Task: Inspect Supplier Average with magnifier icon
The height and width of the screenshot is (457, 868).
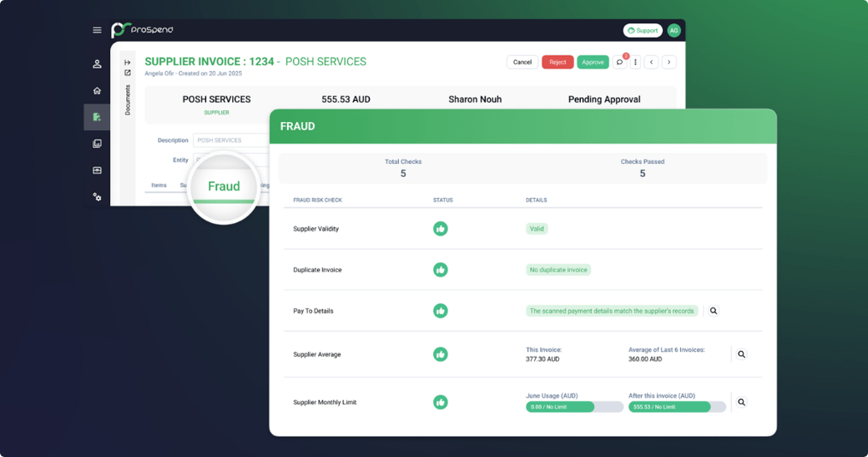Action: (x=742, y=354)
